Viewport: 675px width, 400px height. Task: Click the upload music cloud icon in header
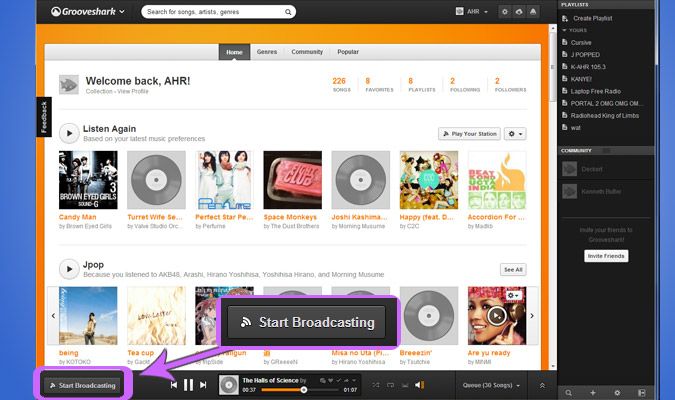click(x=519, y=12)
